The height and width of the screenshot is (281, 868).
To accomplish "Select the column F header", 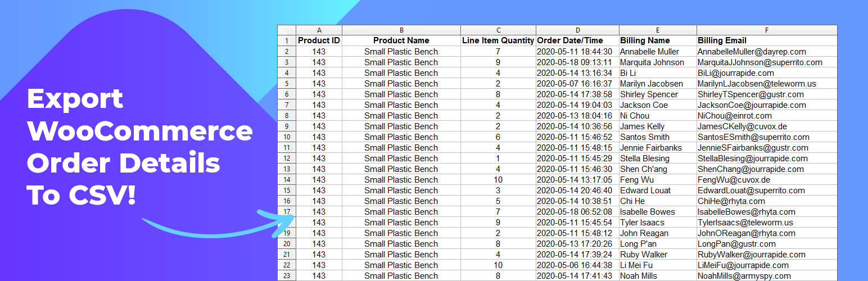I will pos(767,30).
